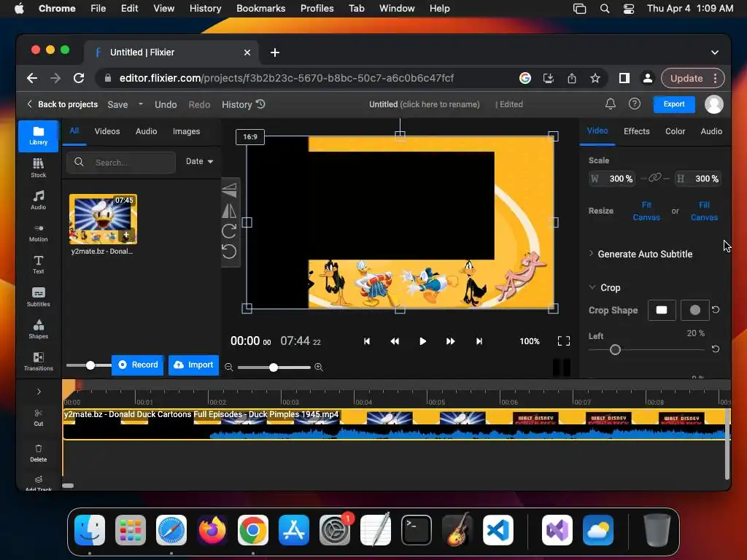Open the user profile avatar in Flixier
The width and height of the screenshot is (747, 560).
(x=713, y=104)
